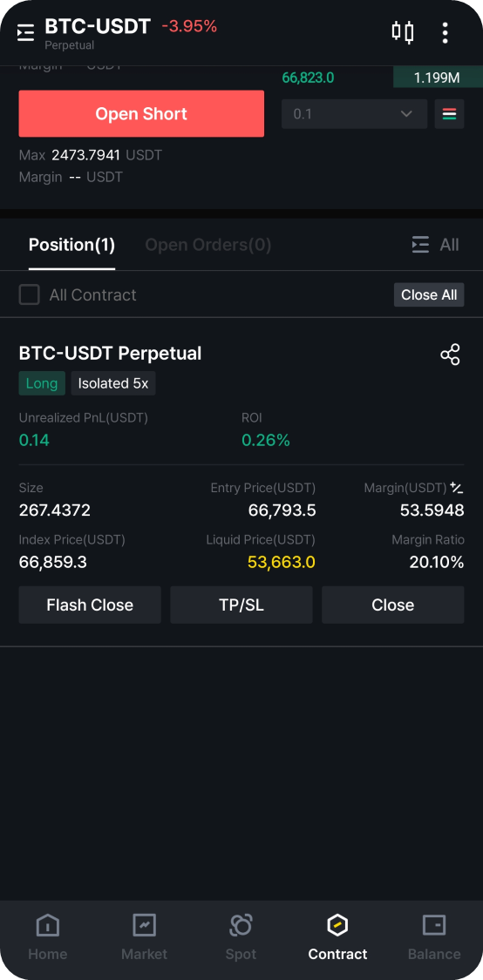This screenshot has width=483, height=980.
Task: Click Close All positions button
Action: 429,295
